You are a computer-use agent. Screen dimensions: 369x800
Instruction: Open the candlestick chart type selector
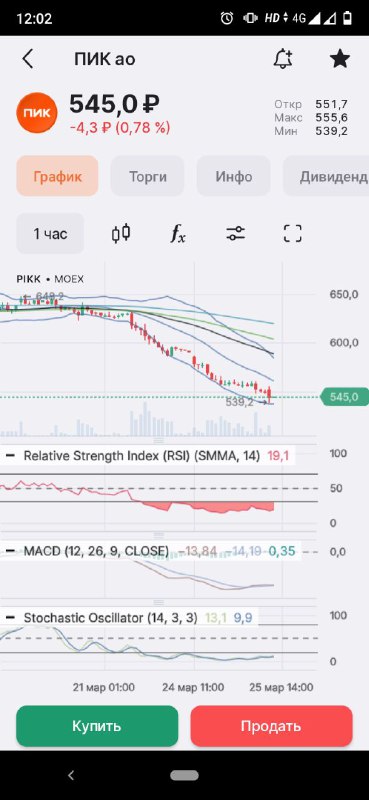click(121, 234)
